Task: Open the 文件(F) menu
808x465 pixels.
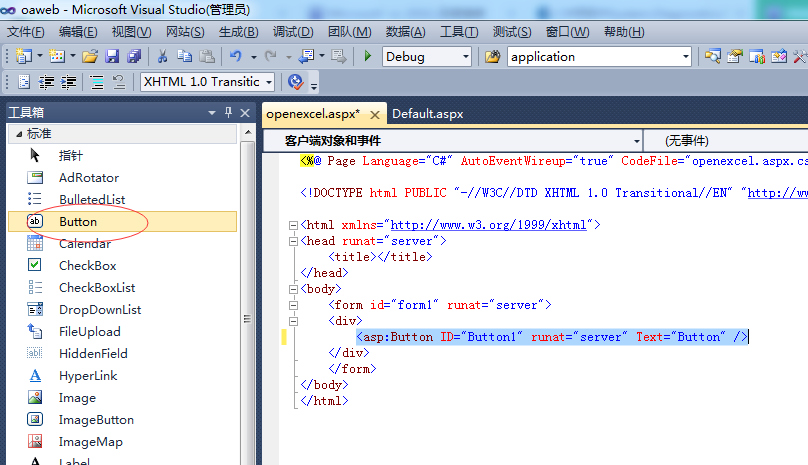Action: (x=25, y=32)
